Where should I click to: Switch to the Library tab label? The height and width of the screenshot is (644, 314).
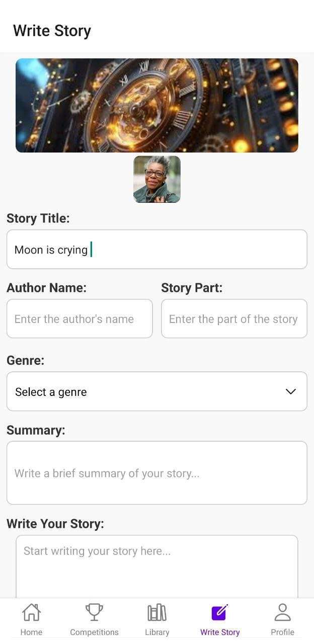157,632
